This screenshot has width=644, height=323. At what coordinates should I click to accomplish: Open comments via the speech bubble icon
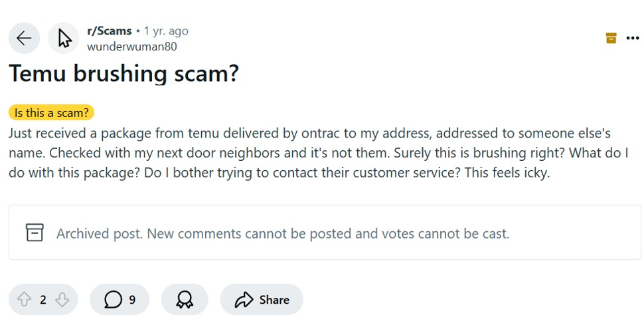(x=113, y=300)
